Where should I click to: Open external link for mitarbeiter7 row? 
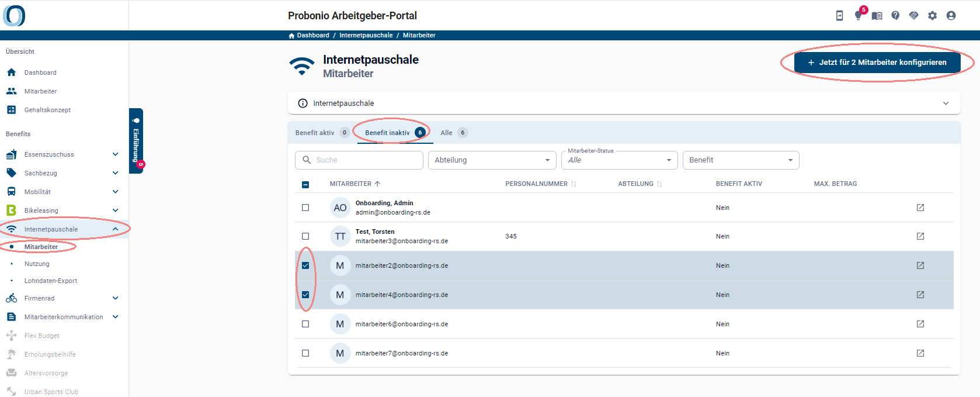(920, 353)
